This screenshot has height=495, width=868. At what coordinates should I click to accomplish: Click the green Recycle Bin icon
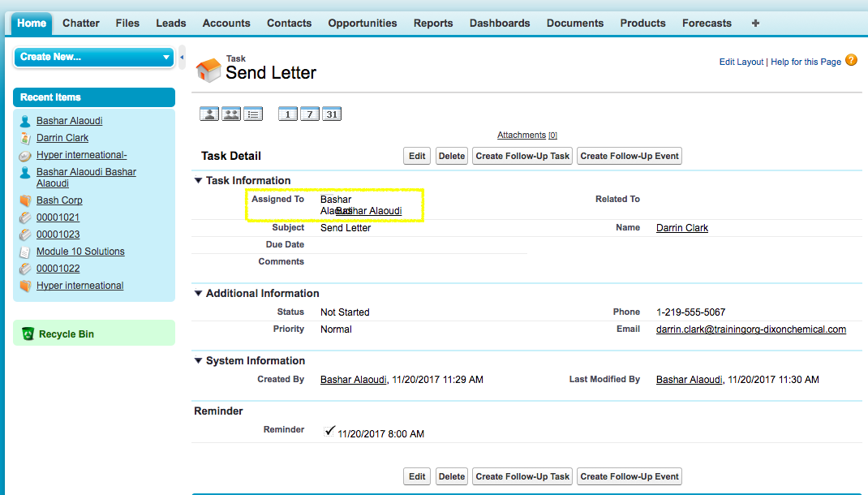click(x=28, y=334)
